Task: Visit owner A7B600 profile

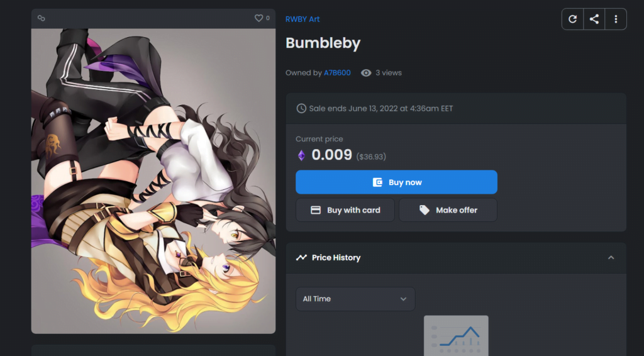Action: tap(337, 73)
